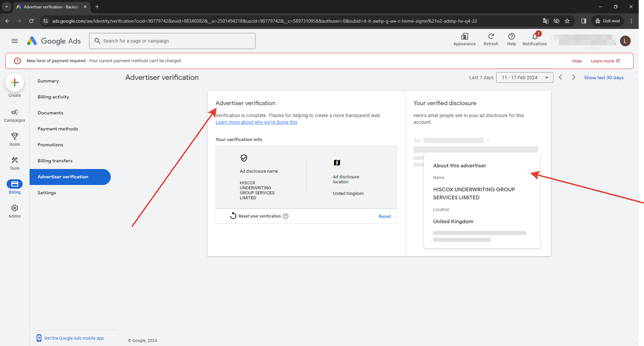644x346 pixels.
Task: Focus the search for a page or campaign field
Action: click(172, 41)
